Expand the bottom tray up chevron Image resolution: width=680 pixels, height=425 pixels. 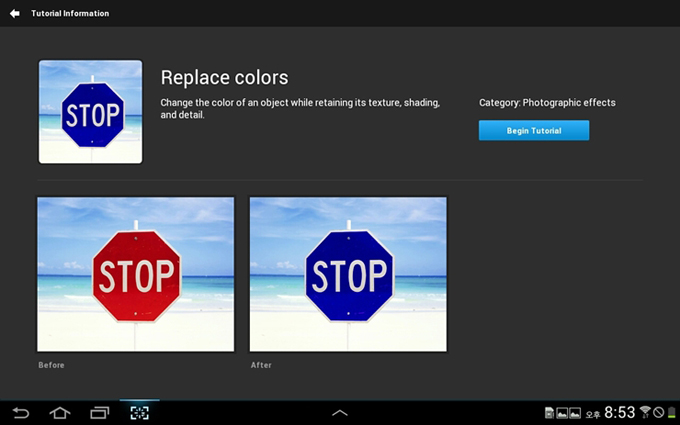[x=340, y=413]
